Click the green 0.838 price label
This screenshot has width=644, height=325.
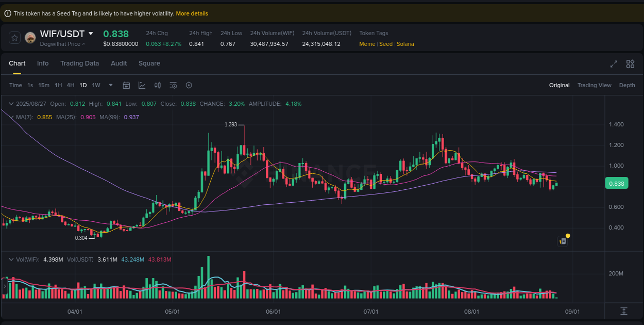pos(616,183)
